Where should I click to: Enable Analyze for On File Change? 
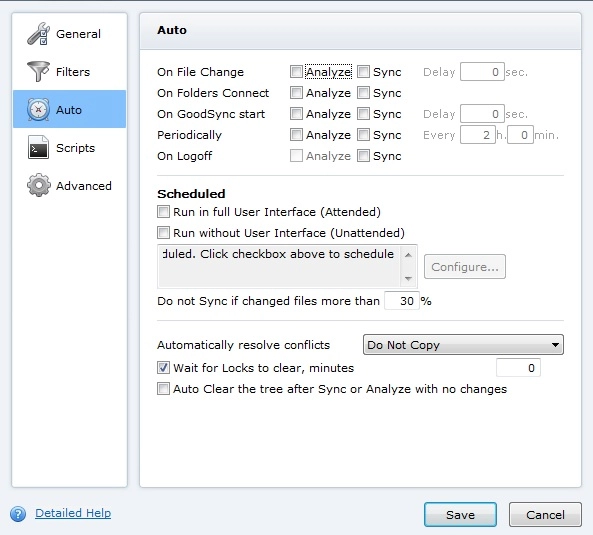296,71
